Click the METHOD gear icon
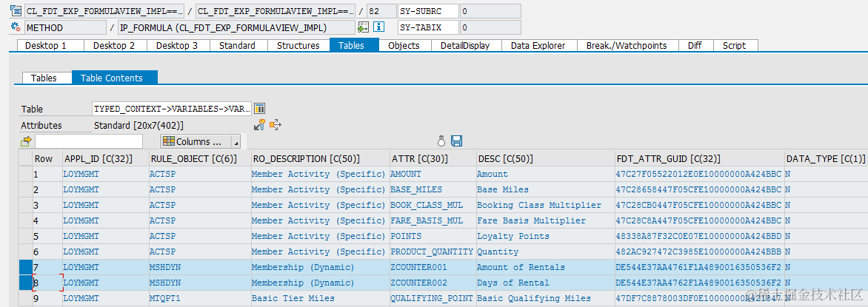Image resolution: width=868 pixels, height=307 pixels. [16, 27]
